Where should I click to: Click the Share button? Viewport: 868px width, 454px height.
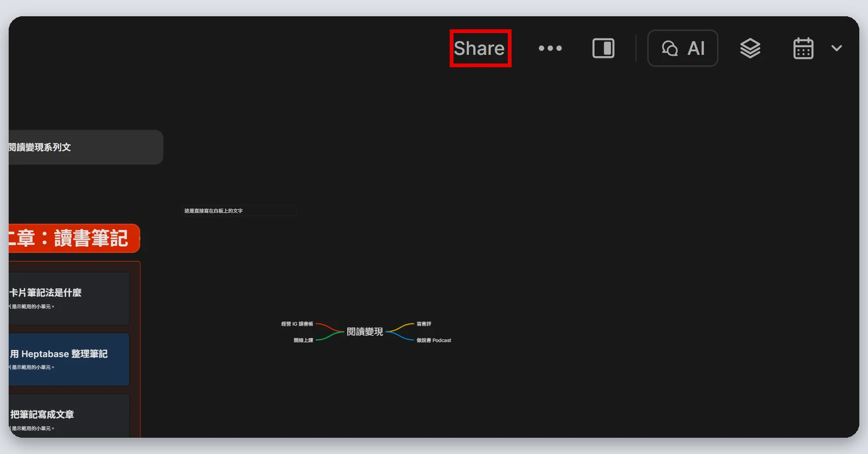coord(480,48)
